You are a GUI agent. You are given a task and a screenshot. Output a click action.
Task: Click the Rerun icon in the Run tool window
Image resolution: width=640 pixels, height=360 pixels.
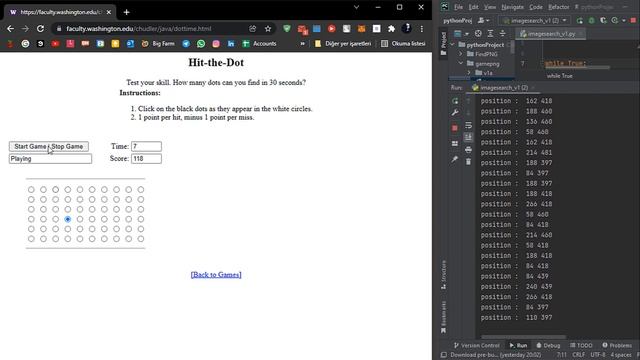pyautogui.click(x=455, y=101)
